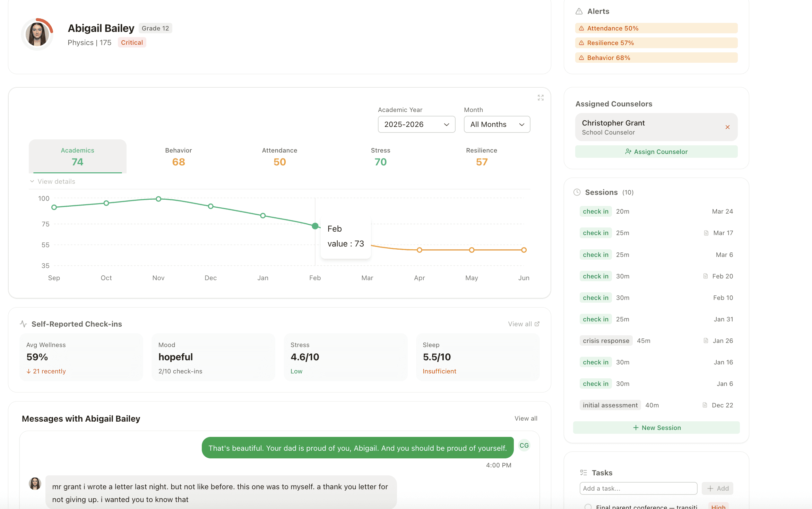Toggle the Final parent conference task checkbox
This screenshot has height=509, width=812.
(588, 507)
